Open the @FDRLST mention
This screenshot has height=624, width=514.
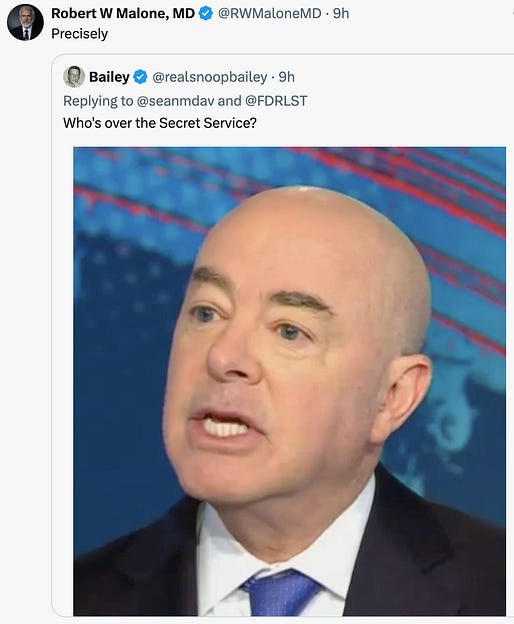(x=276, y=101)
